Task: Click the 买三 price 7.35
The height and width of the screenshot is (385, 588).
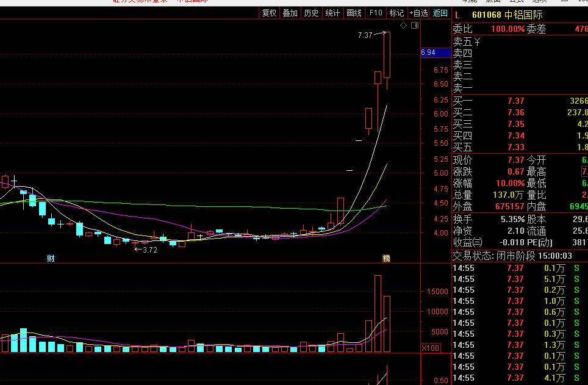Action: pyautogui.click(x=515, y=124)
